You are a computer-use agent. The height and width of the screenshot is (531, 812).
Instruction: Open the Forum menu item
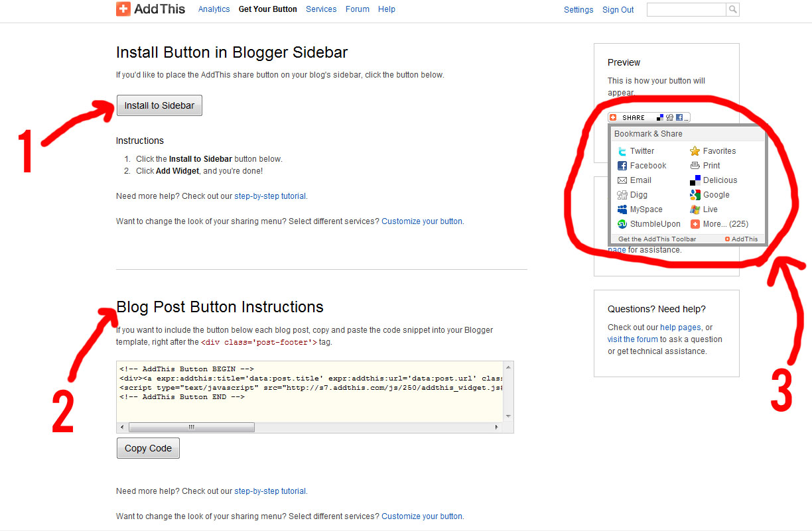tap(358, 9)
